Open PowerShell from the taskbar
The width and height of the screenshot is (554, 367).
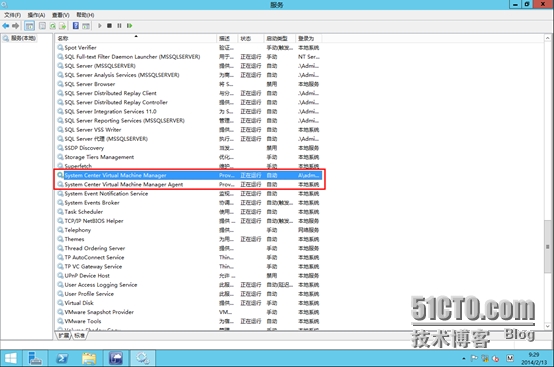click(x=62, y=359)
